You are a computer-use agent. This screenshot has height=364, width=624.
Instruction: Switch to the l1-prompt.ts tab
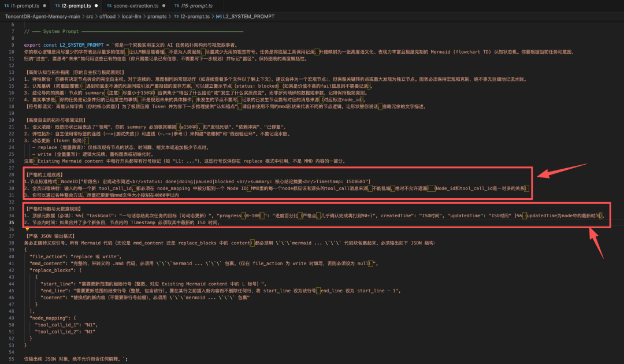tap(25, 6)
